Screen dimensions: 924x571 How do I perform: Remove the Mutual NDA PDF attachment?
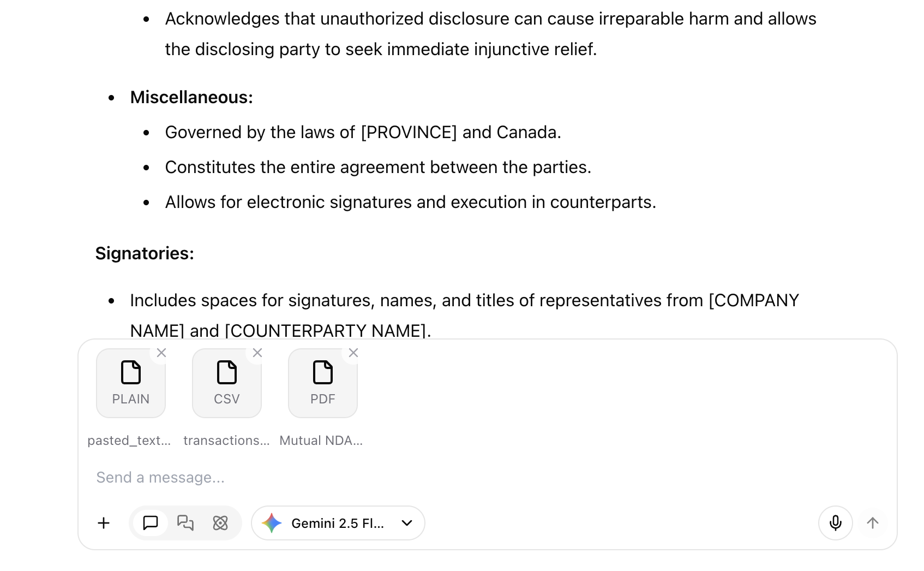click(x=353, y=353)
